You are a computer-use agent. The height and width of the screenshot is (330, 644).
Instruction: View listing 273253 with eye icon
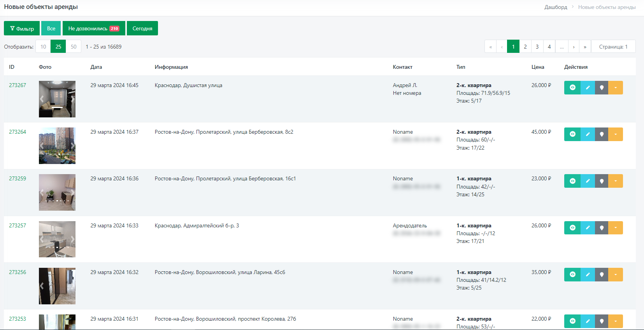tap(572, 321)
